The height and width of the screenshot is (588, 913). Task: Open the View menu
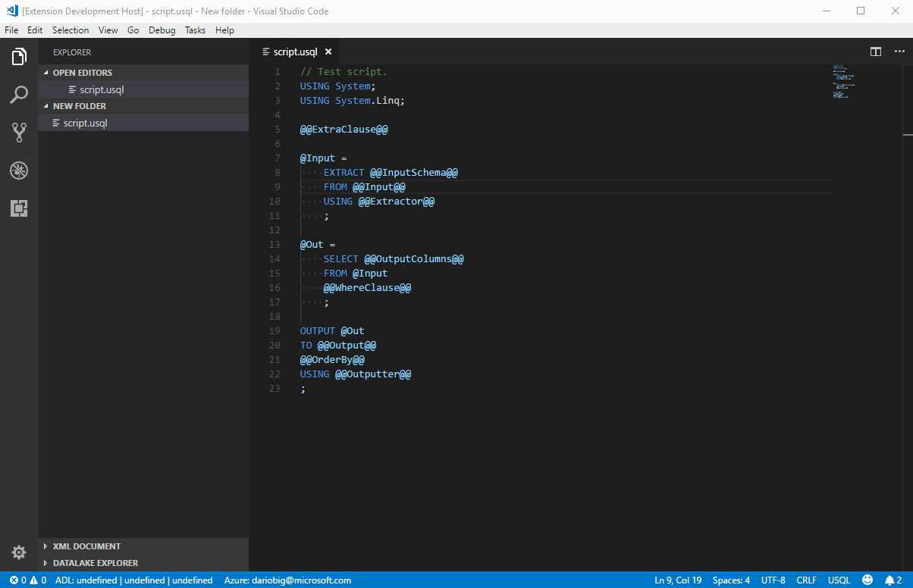click(108, 30)
